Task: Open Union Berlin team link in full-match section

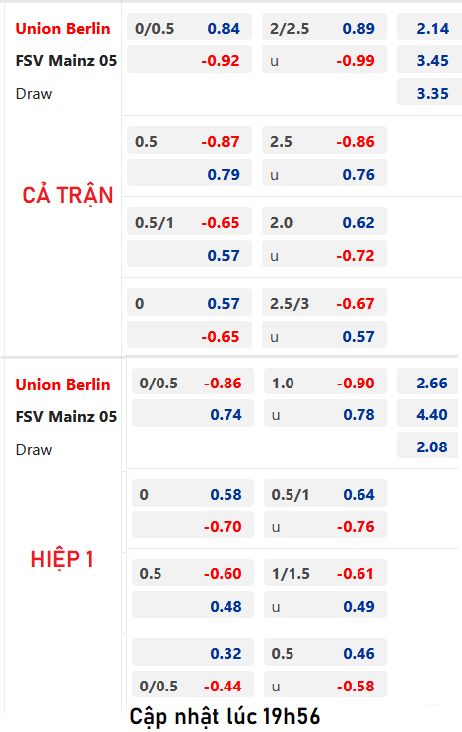Action: 63,28
